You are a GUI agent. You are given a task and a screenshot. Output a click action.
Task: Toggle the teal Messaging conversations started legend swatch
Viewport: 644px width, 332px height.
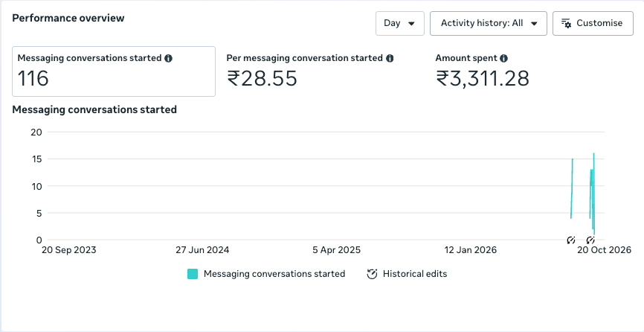193,274
